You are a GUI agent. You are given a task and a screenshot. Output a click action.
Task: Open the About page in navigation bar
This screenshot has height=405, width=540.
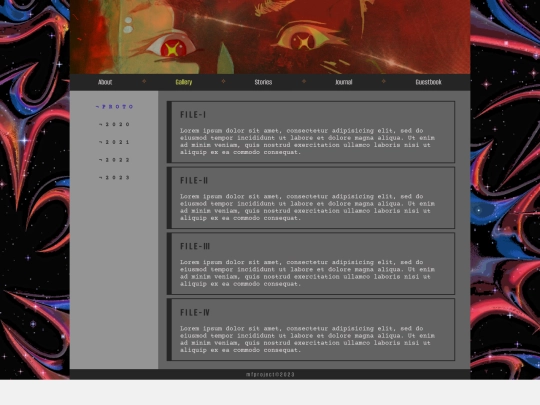[105, 82]
